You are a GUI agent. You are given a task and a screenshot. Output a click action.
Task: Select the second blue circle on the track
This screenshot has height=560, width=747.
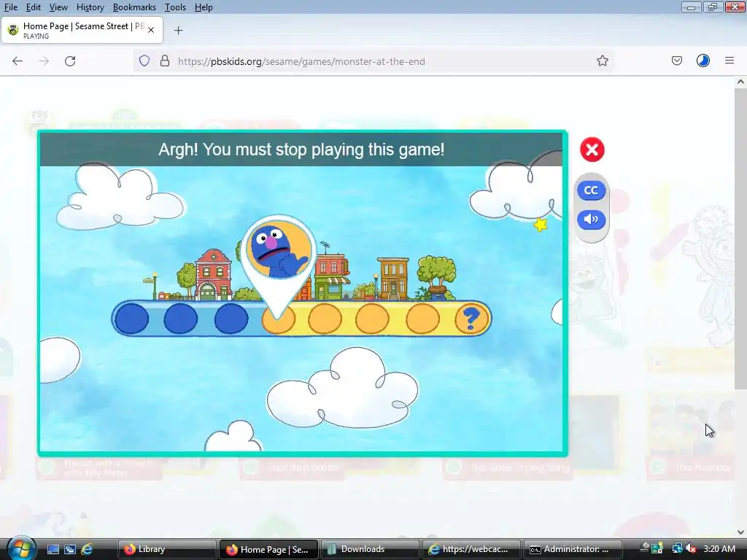181,319
